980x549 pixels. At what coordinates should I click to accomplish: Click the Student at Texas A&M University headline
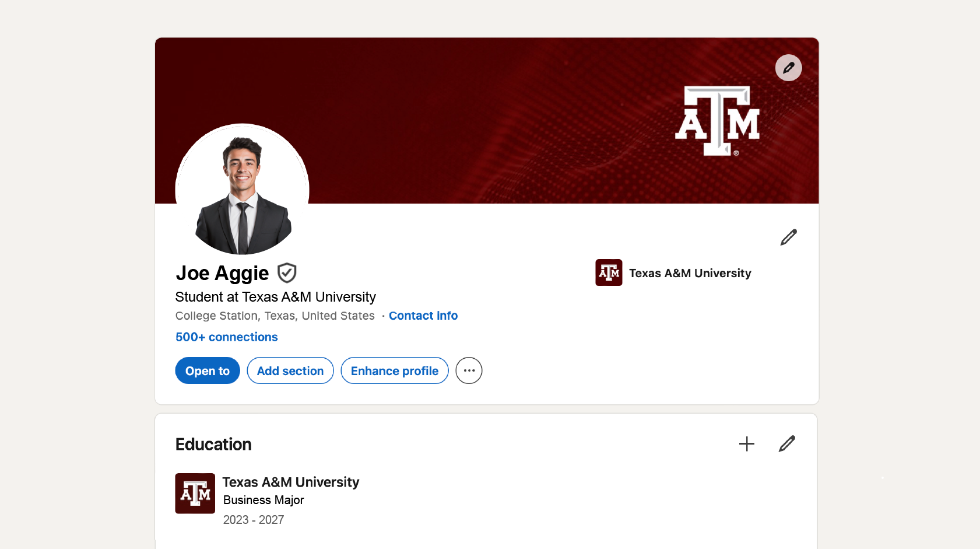pos(276,297)
